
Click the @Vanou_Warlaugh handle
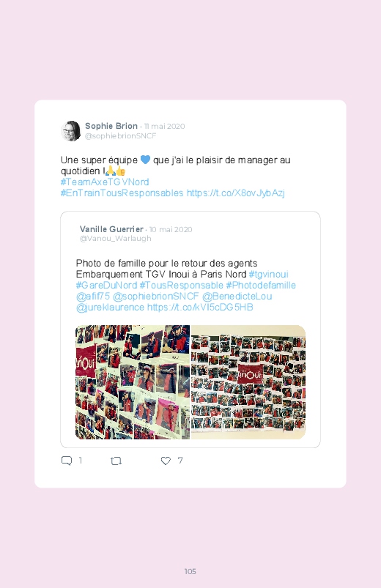click(115, 239)
